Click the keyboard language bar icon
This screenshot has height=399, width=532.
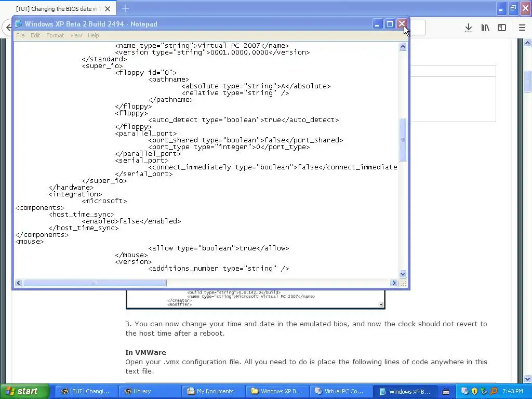pos(446,392)
